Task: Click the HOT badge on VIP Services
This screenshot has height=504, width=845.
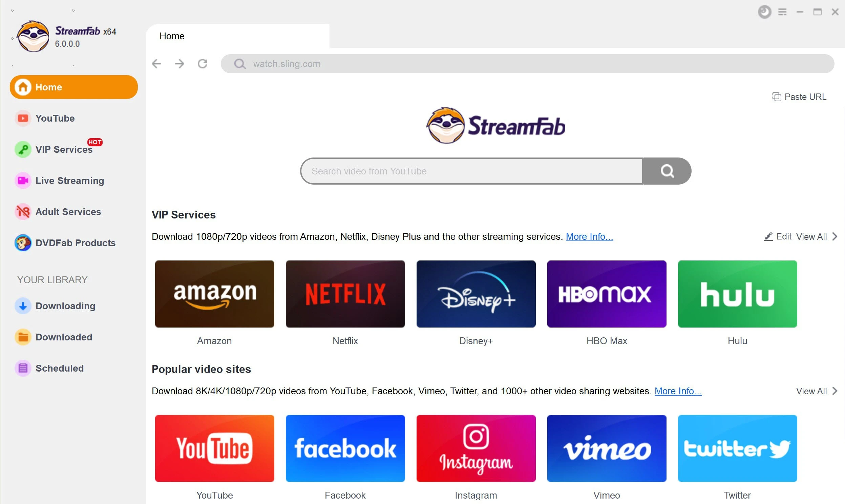Action: [95, 142]
